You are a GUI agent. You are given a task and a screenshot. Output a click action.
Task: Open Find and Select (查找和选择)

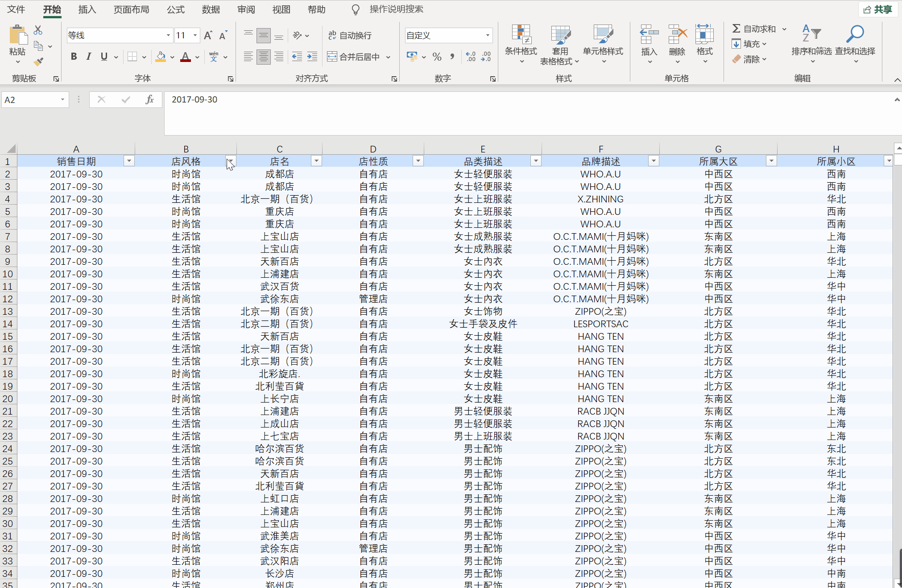pyautogui.click(x=855, y=44)
